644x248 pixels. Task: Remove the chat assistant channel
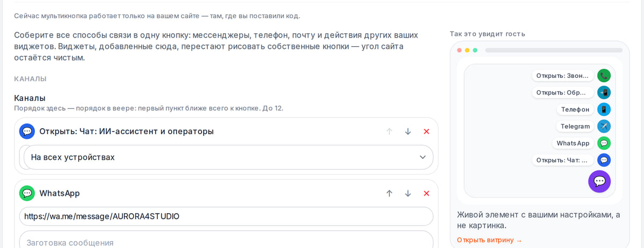(427, 132)
